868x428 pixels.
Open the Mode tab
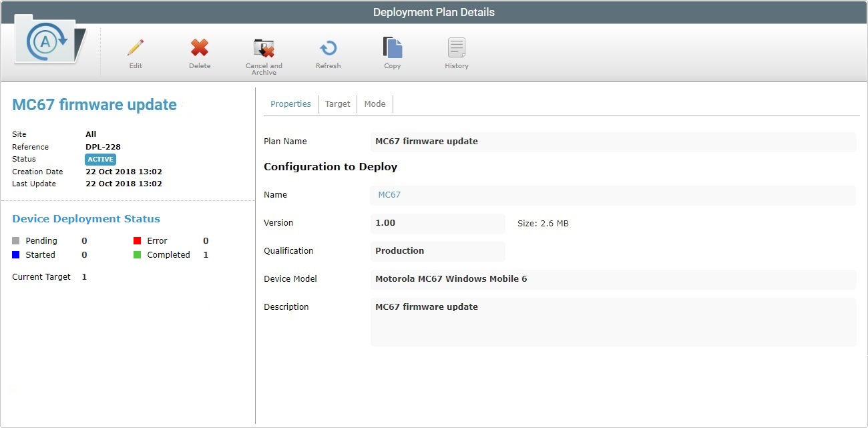click(375, 103)
